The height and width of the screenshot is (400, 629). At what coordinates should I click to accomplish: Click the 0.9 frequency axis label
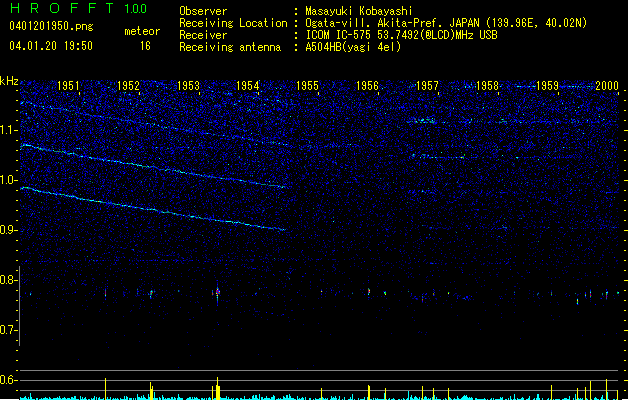[8, 230]
